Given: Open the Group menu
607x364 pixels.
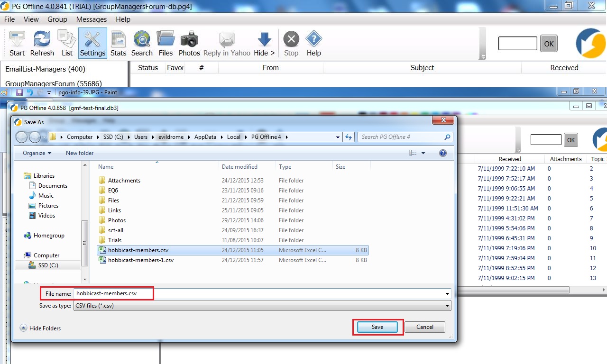Looking at the screenshot, I should click(57, 19).
